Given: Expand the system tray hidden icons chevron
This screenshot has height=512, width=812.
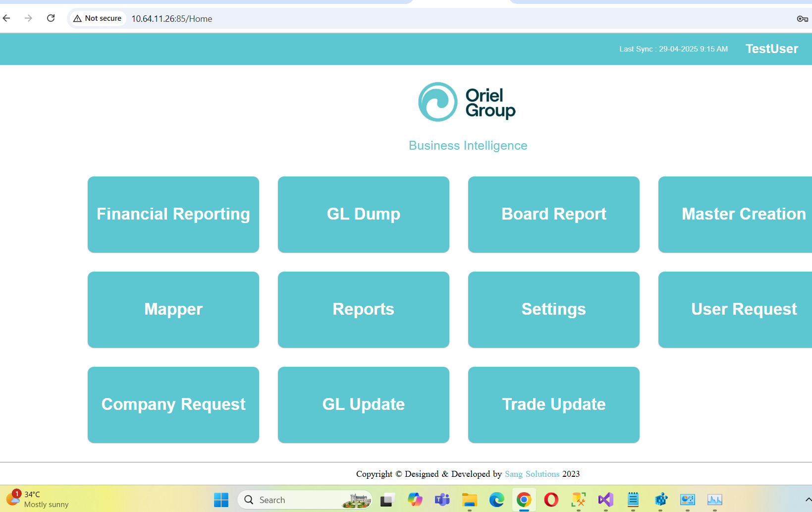Looking at the screenshot, I should point(808,500).
